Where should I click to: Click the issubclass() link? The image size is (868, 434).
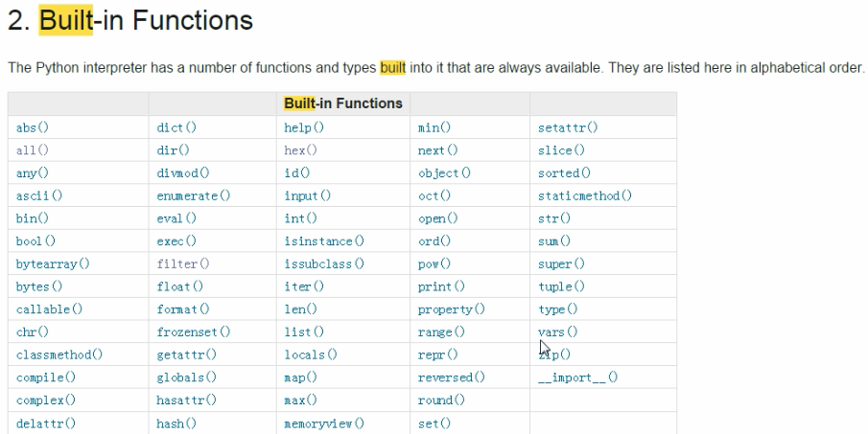pyautogui.click(x=324, y=263)
